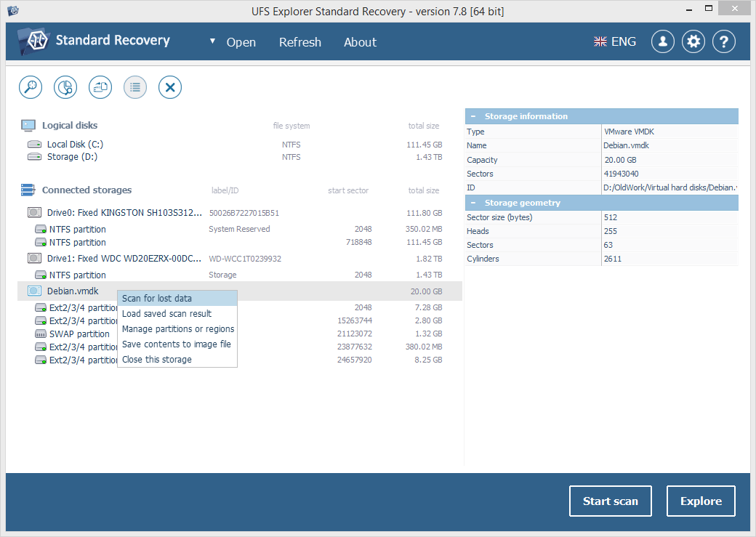The image size is (756, 537).
Task: Select Ext2/3/4 partition sized 2.80 GB
Action: [x=239, y=320]
